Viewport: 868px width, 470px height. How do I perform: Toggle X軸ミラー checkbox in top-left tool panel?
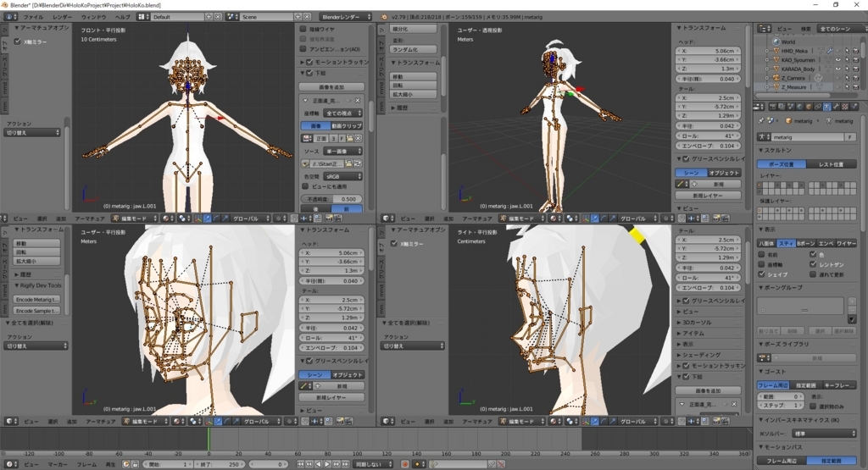tap(17, 41)
